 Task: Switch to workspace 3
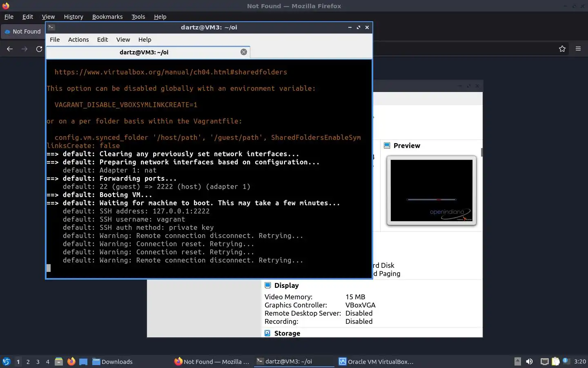click(38, 361)
